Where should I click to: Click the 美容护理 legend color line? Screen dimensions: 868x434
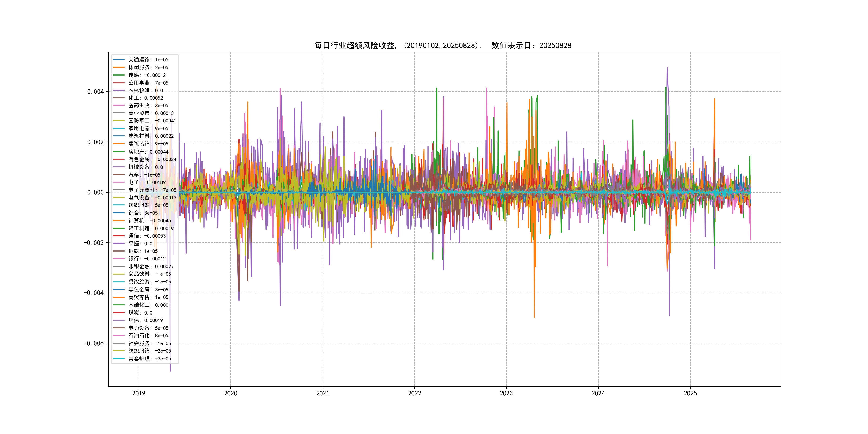[x=119, y=358]
